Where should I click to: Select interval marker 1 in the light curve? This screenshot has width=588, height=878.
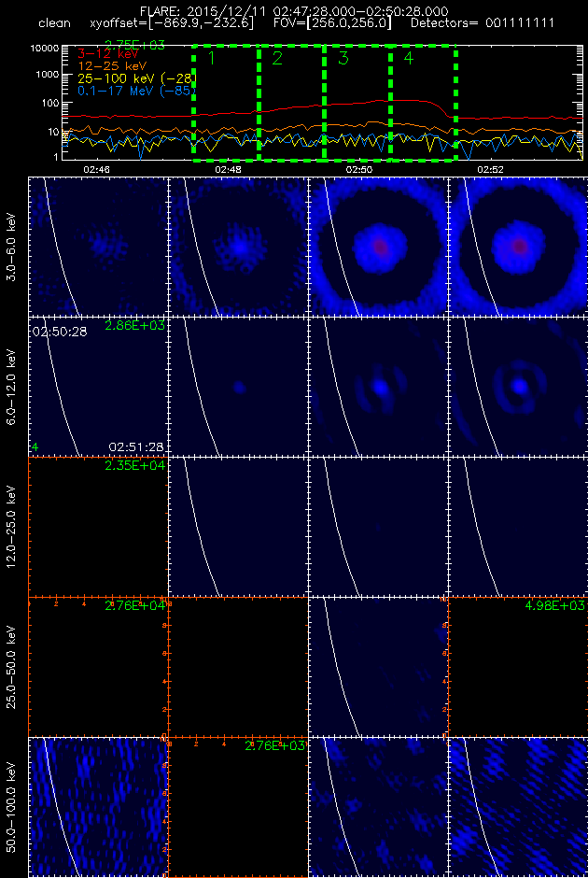(x=211, y=58)
